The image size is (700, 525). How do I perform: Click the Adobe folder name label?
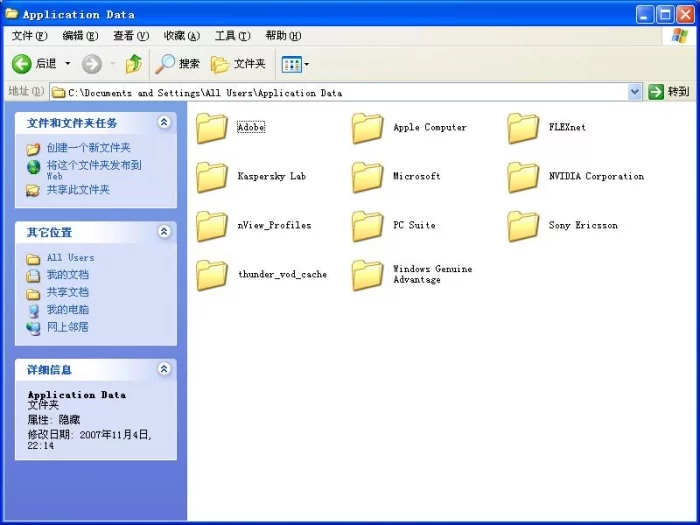click(x=251, y=127)
